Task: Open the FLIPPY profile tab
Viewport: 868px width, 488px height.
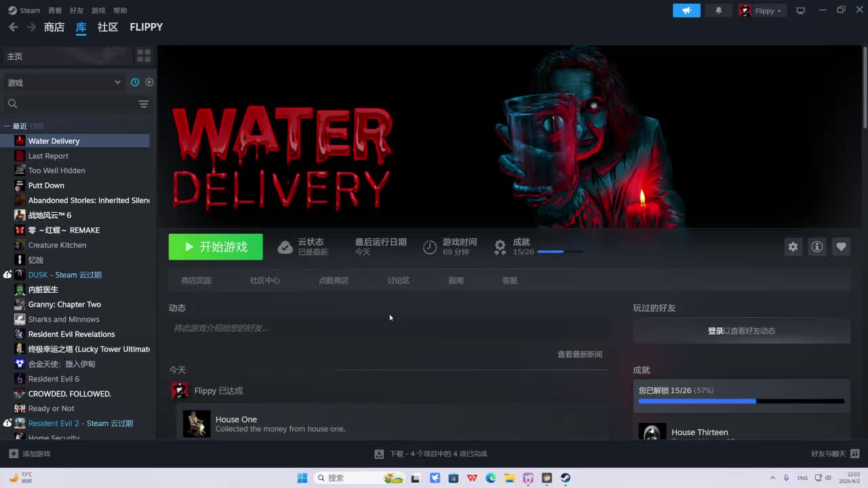Action: pos(146,27)
